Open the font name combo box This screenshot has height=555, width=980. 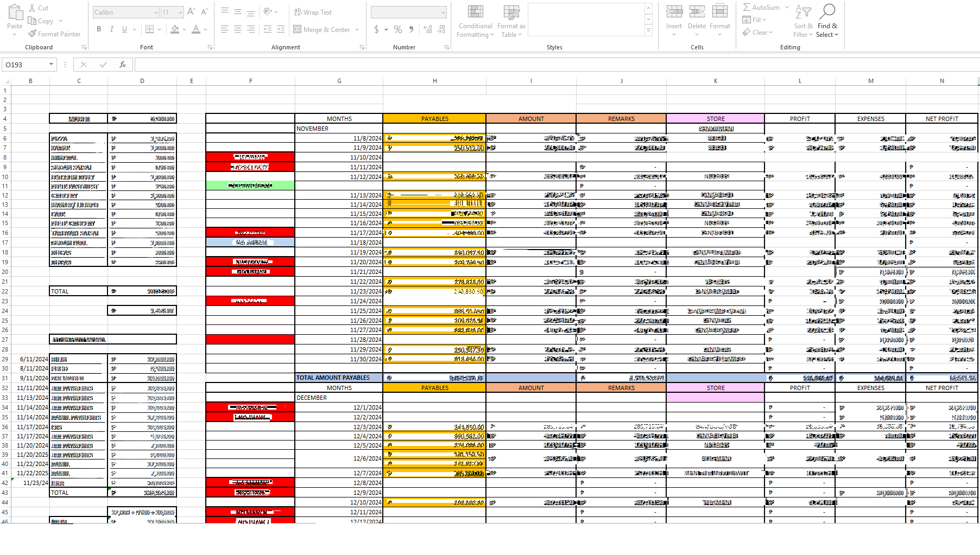[x=125, y=12]
